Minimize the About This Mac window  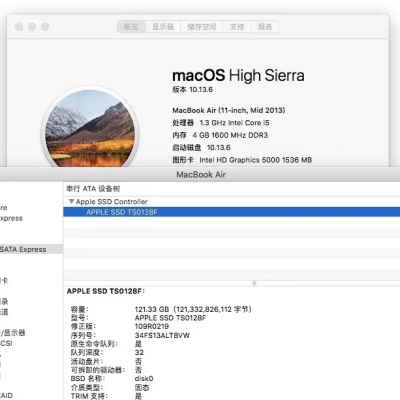tap(32, 27)
